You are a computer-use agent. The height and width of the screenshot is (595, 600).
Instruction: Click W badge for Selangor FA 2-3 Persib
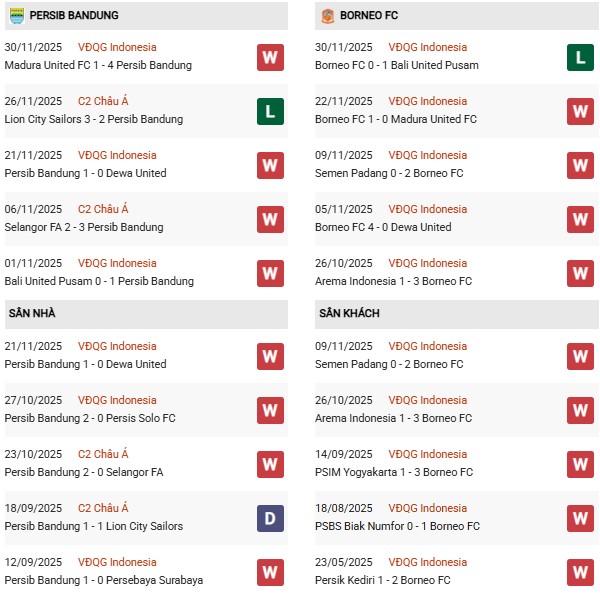(269, 219)
